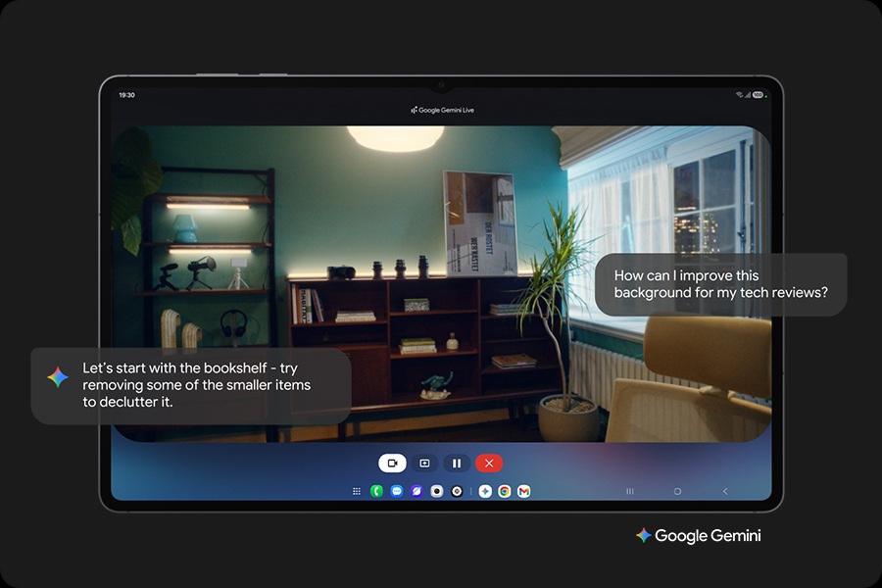Open the apps grid icon in the taskbar
882x588 pixels.
(357, 491)
